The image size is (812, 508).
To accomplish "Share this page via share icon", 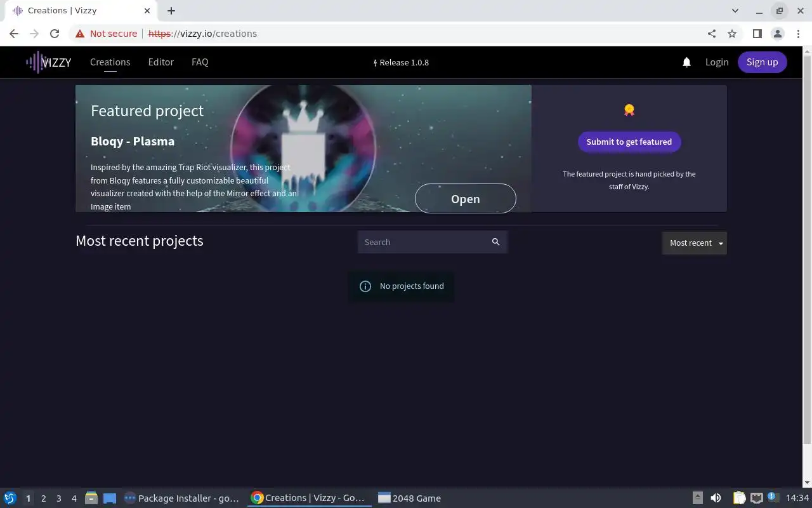I will pyautogui.click(x=712, y=34).
